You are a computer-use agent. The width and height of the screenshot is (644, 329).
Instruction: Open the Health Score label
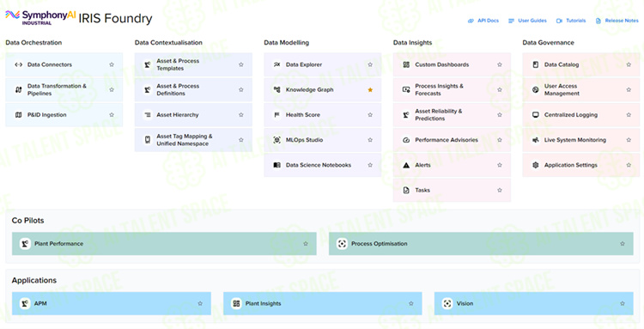(303, 115)
